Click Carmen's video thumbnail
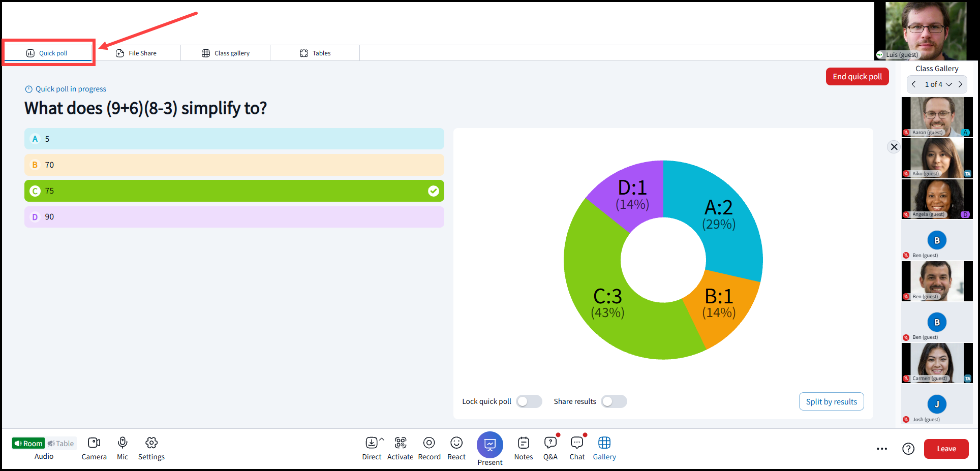 937,363
